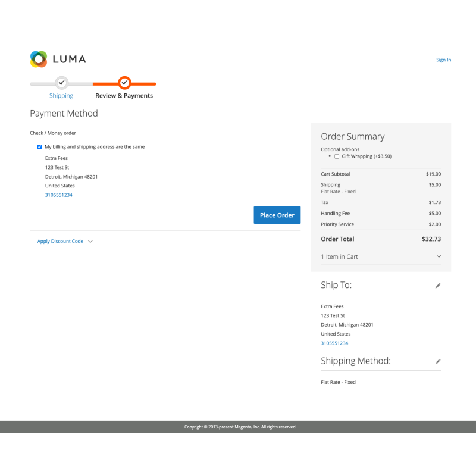This screenshot has height=476, width=476.
Task: Click the Order Total amount $32.73
Action: point(431,239)
